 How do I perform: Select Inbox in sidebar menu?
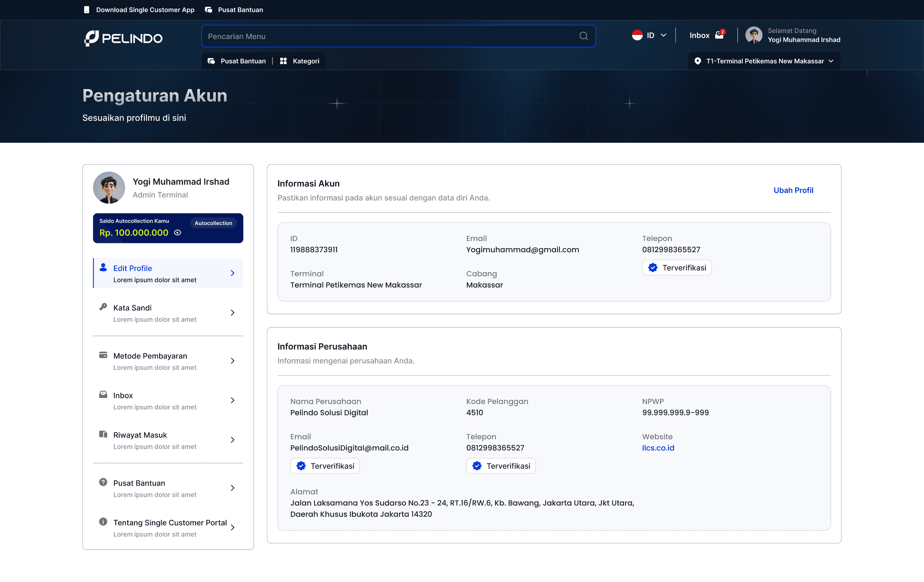pos(168,401)
